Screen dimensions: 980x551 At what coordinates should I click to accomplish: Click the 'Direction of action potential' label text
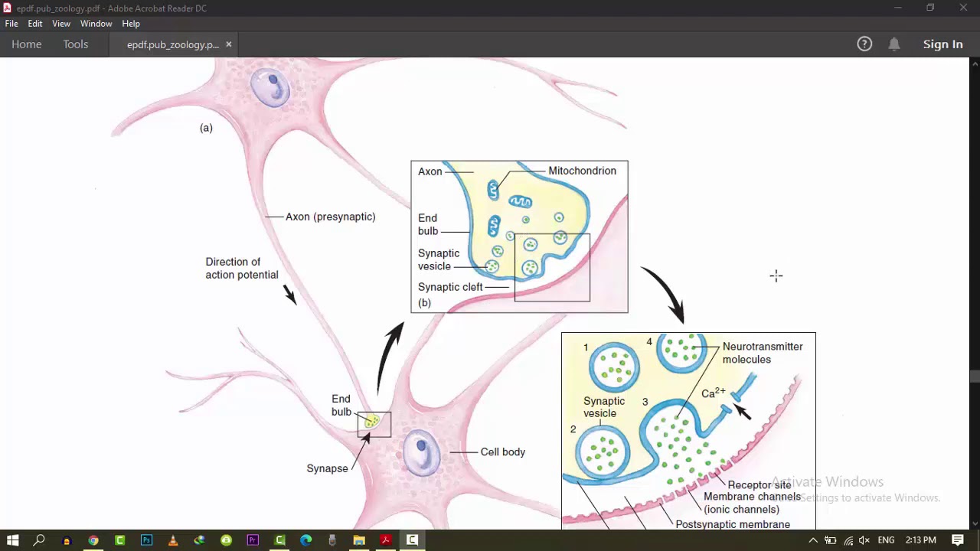click(242, 268)
